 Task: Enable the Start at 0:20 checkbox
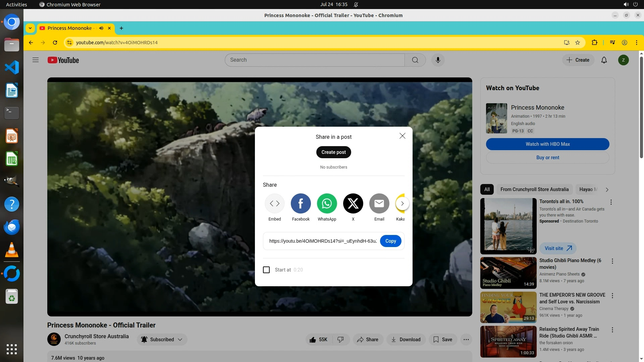pyautogui.click(x=266, y=270)
